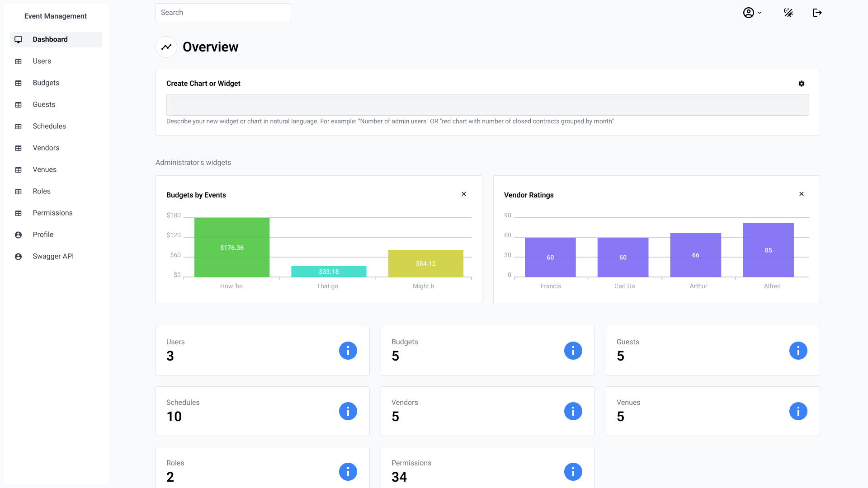Click the widget description input field

487,104
